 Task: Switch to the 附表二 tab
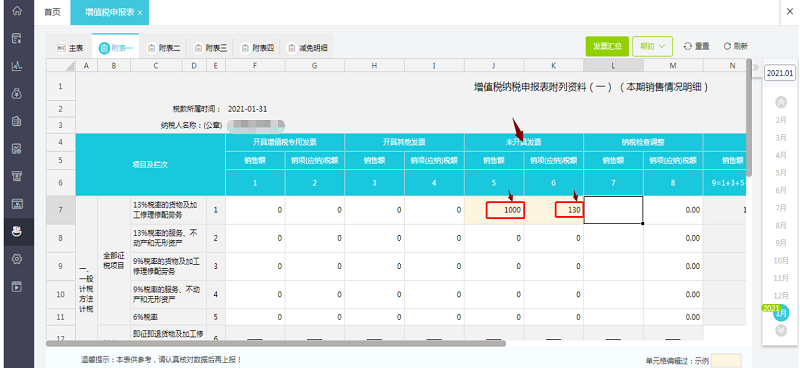tap(163, 48)
